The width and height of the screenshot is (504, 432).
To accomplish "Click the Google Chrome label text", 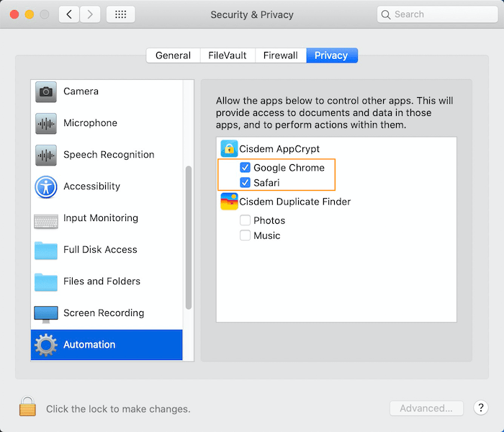I will coord(289,168).
